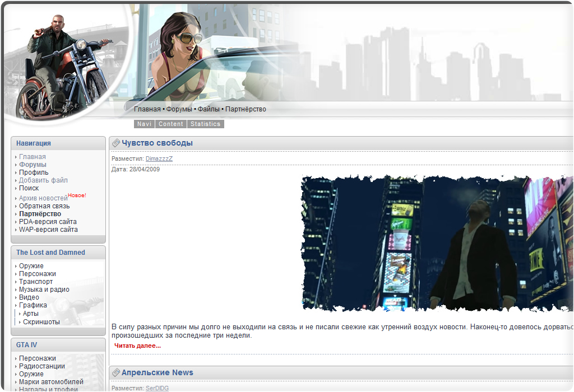The image size is (574, 392).
Task: Open author profile DimazzzZ
Action: tap(159, 158)
